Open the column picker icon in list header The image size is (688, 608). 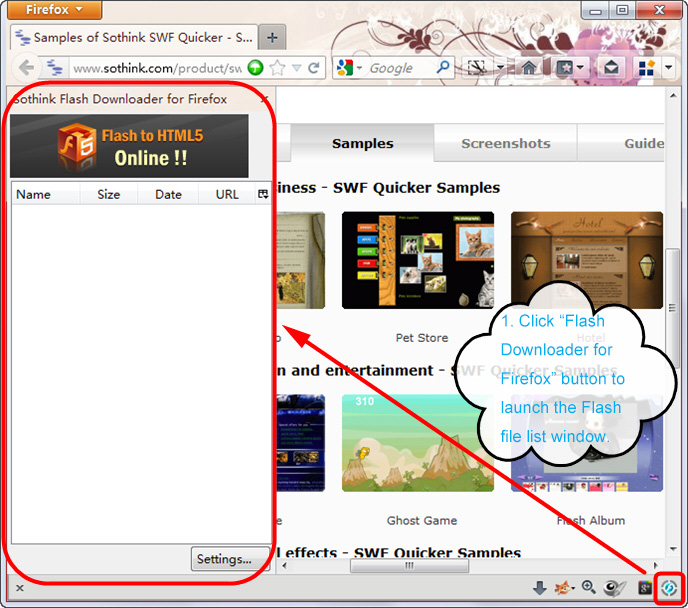(x=263, y=194)
